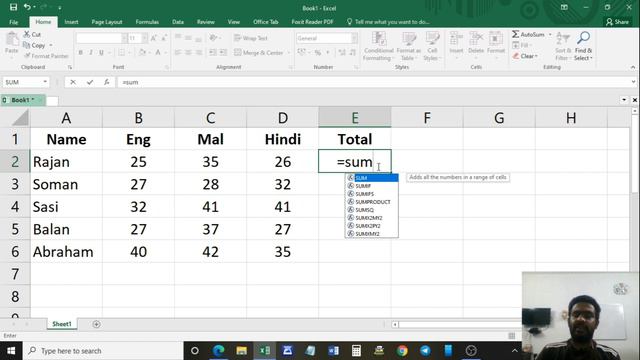
Task: Add a new sheet with plus icon
Action: tap(96, 324)
